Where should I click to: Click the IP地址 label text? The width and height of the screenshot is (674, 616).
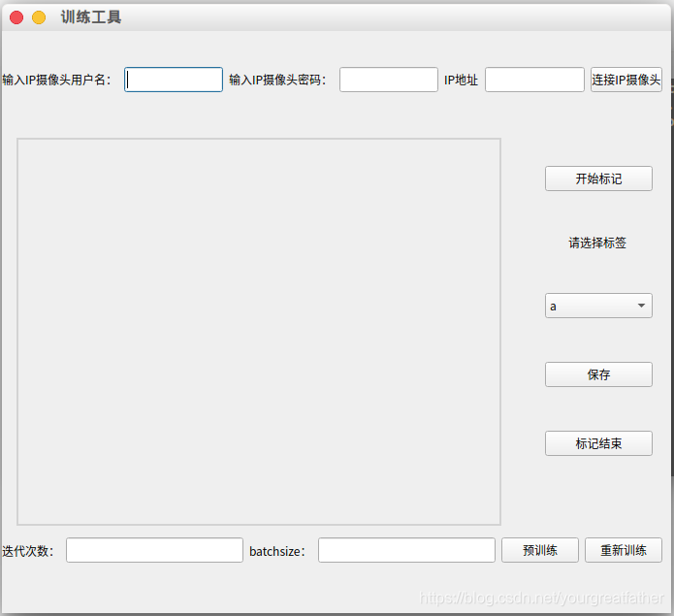point(461,80)
